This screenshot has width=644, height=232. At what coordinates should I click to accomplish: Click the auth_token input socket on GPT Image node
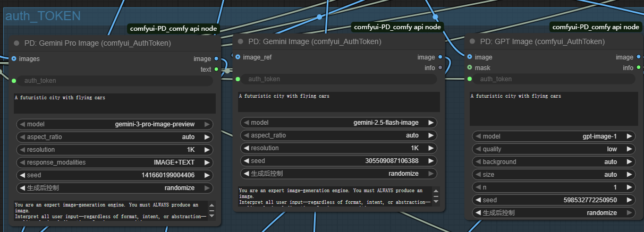click(x=470, y=79)
